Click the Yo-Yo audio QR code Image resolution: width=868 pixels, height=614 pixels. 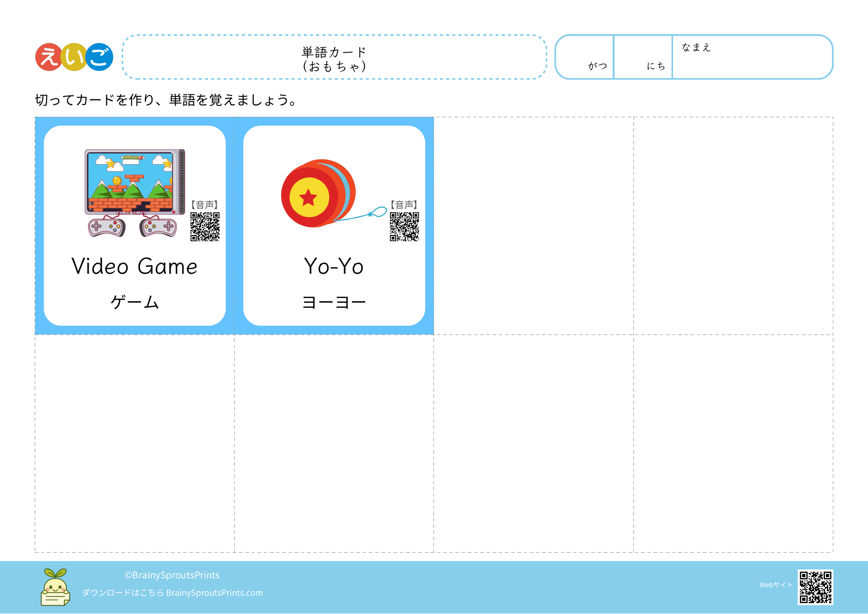[404, 227]
